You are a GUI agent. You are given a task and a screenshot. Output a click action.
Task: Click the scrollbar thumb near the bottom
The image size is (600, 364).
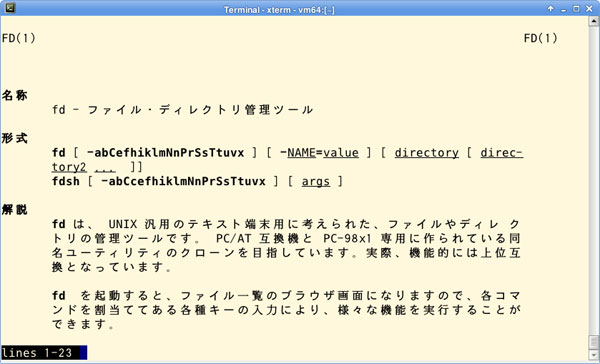click(x=594, y=342)
